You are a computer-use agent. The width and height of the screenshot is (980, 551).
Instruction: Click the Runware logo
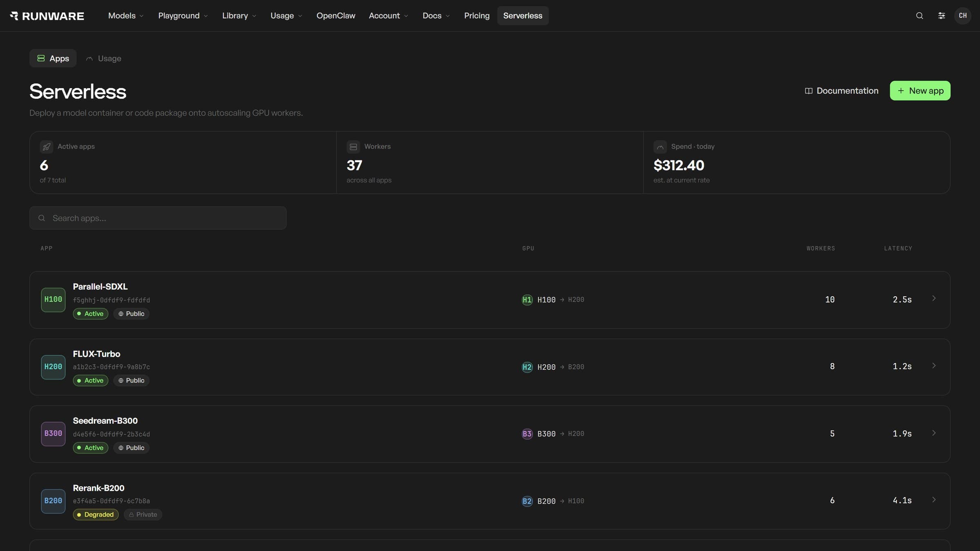pos(47,16)
